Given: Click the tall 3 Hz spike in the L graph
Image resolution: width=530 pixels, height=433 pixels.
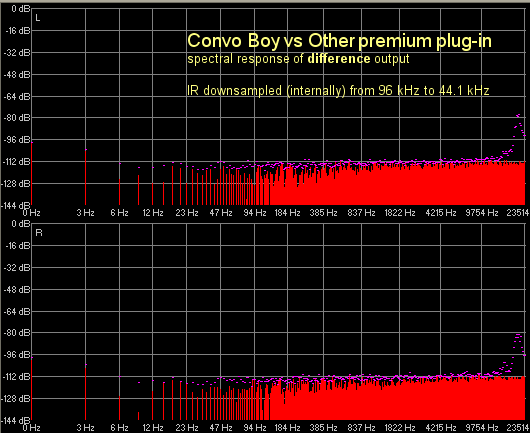Looking at the screenshot, I should [86, 177].
